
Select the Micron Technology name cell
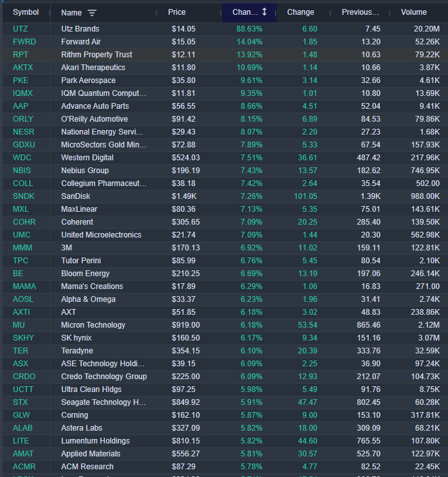click(93, 325)
